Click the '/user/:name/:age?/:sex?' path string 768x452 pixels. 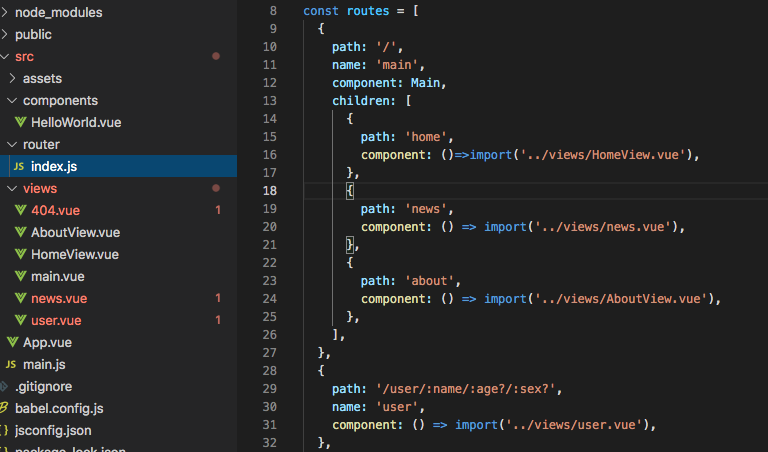point(466,389)
